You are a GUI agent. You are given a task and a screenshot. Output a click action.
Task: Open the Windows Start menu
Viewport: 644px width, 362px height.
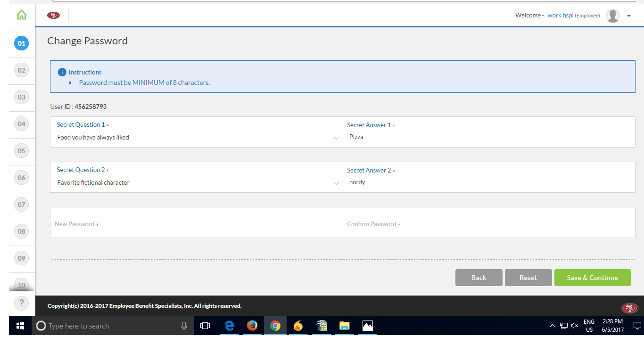tap(20, 326)
